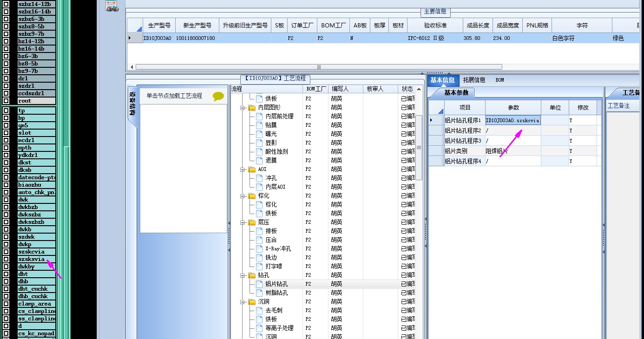
Task: Collapse the 沉铜 group tree node
Action: click(243, 302)
